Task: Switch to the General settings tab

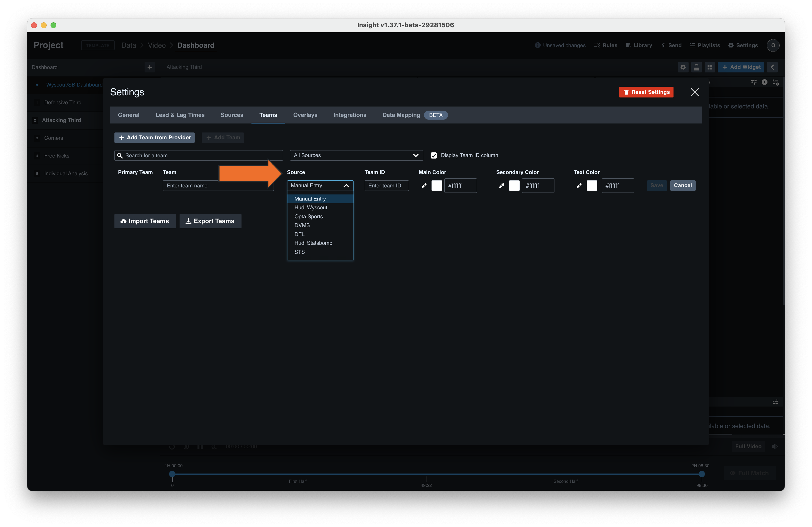Action: click(x=129, y=115)
